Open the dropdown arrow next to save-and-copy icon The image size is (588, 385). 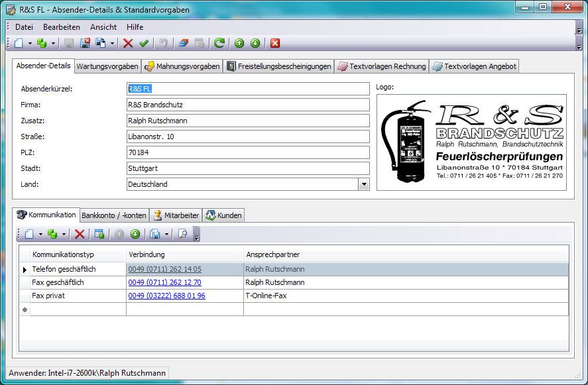point(112,44)
